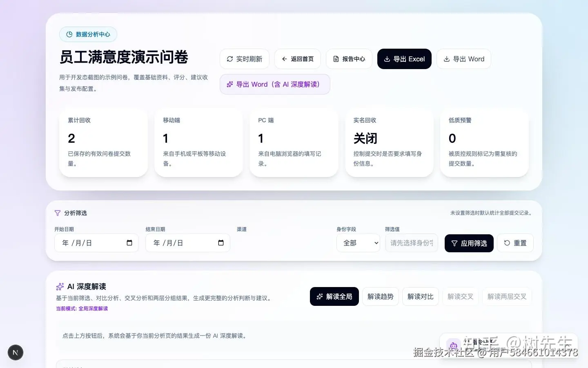The image size is (588, 368).
Task: Click the download icon in 导出 Excel
Action: click(x=387, y=59)
